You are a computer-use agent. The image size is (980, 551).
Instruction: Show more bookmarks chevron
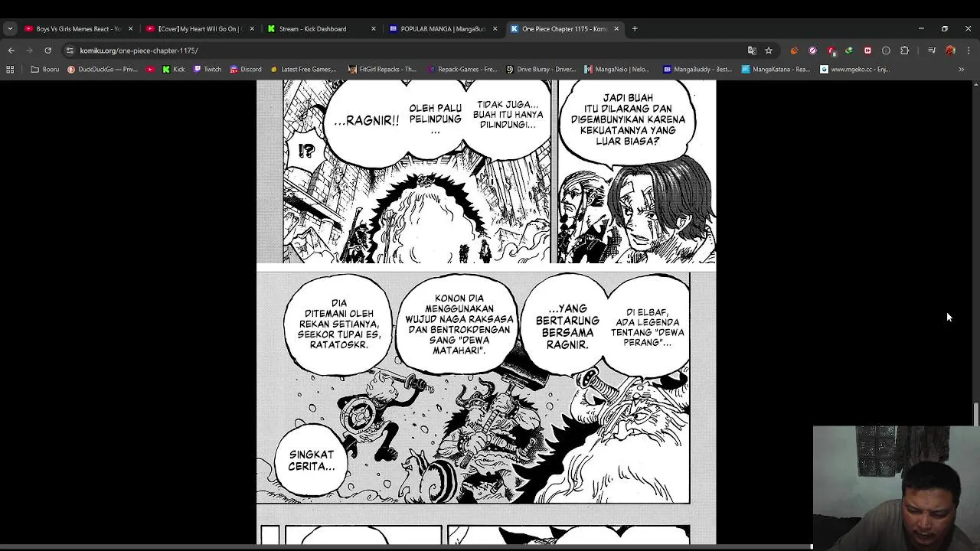[x=962, y=69]
